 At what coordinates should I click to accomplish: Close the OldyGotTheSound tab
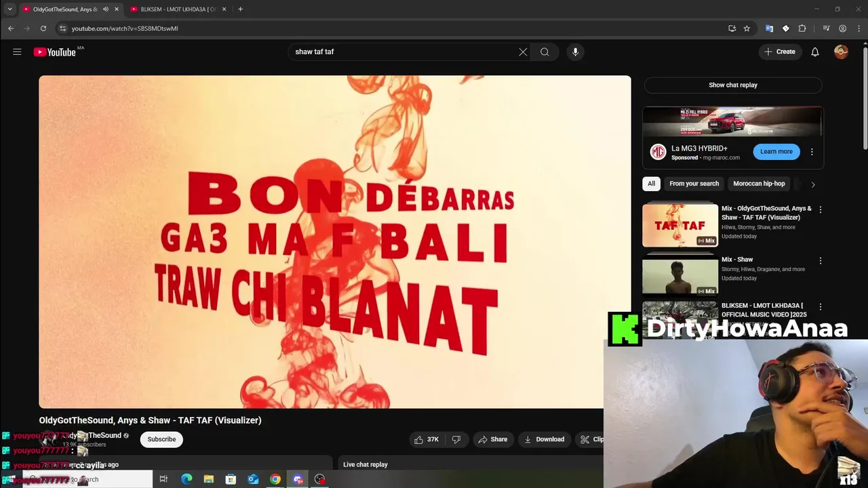pos(117,9)
